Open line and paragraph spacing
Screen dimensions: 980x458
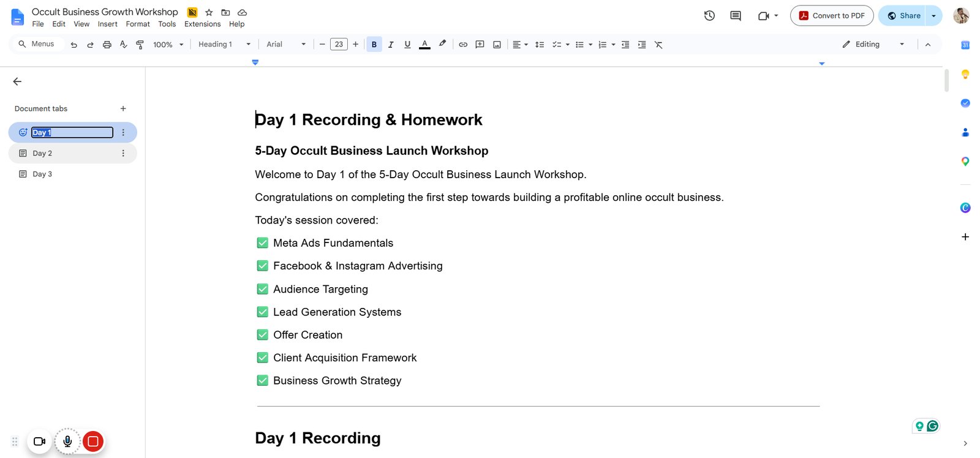click(x=540, y=45)
